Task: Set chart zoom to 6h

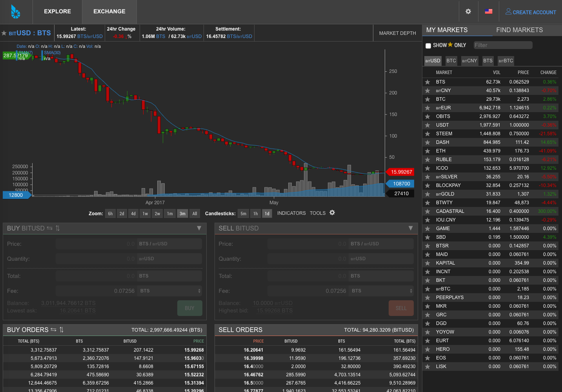Action: coord(110,214)
